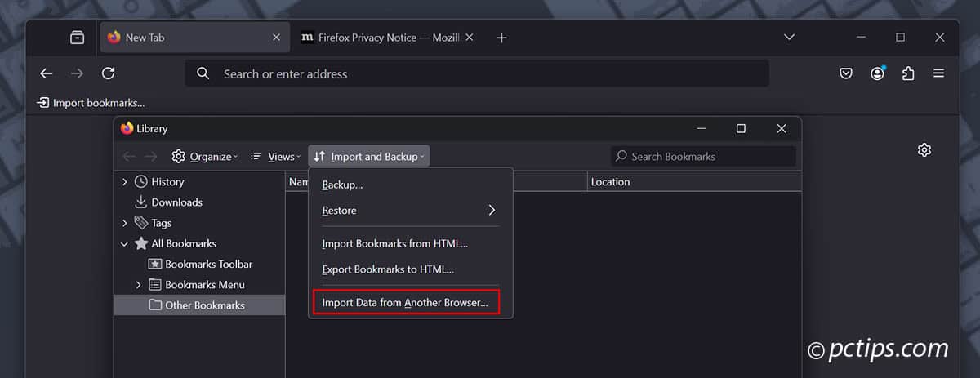This screenshot has height=378, width=980.
Task: Choose Import Data from Another Browser
Action: (405, 303)
